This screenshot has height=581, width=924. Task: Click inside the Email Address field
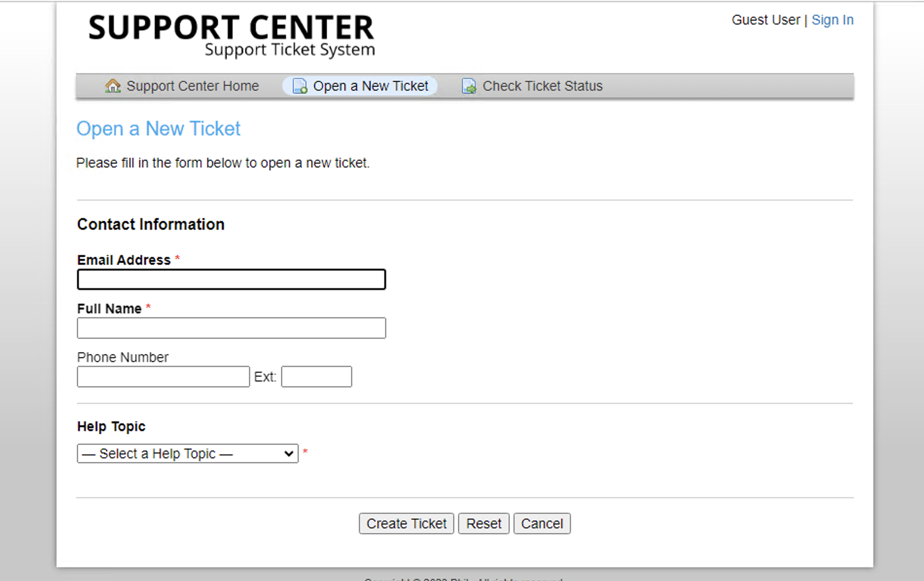tap(231, 279)
